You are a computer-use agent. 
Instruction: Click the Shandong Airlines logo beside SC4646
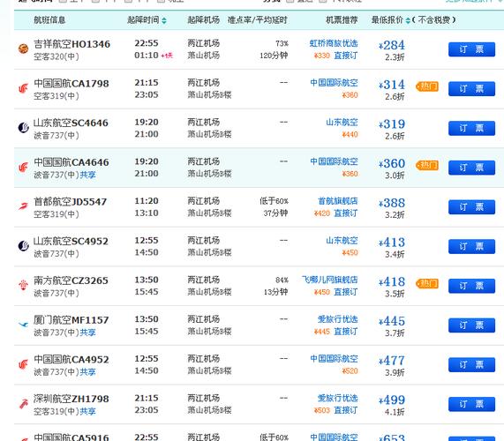[x=23, y=128]
